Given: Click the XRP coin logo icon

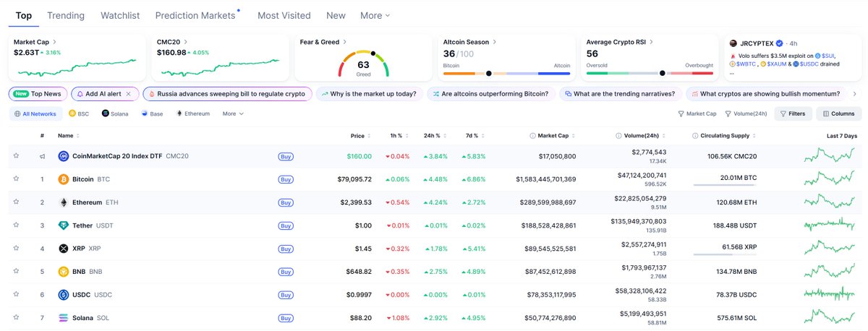Looking at the screenshot, I should (x=64, y=249).
